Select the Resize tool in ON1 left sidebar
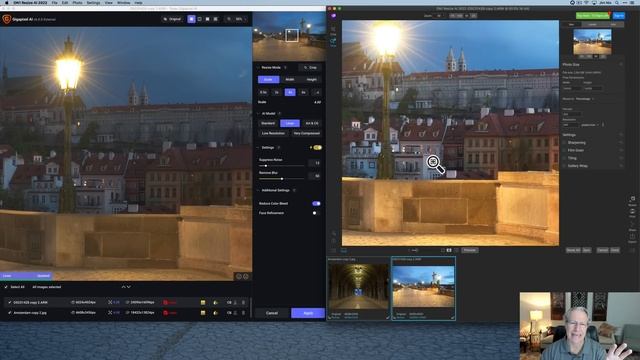 coord(333,42)
